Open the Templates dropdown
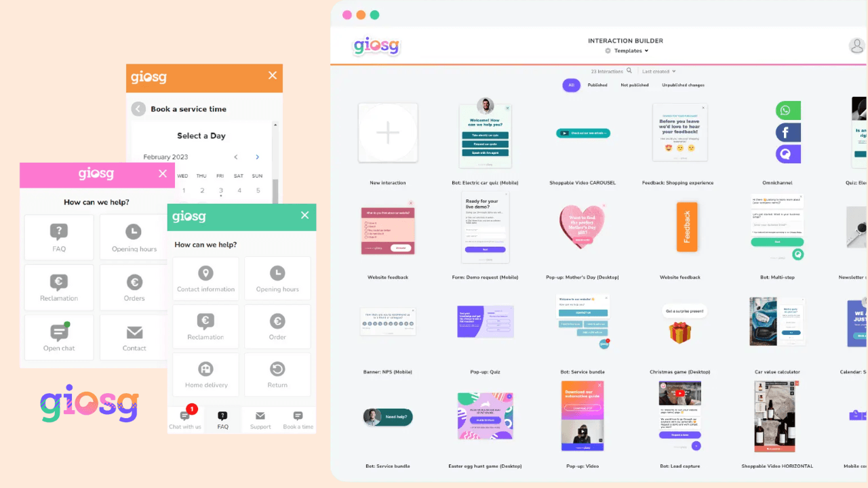This screenshot has height=488, width=868. tap(631, 51)
